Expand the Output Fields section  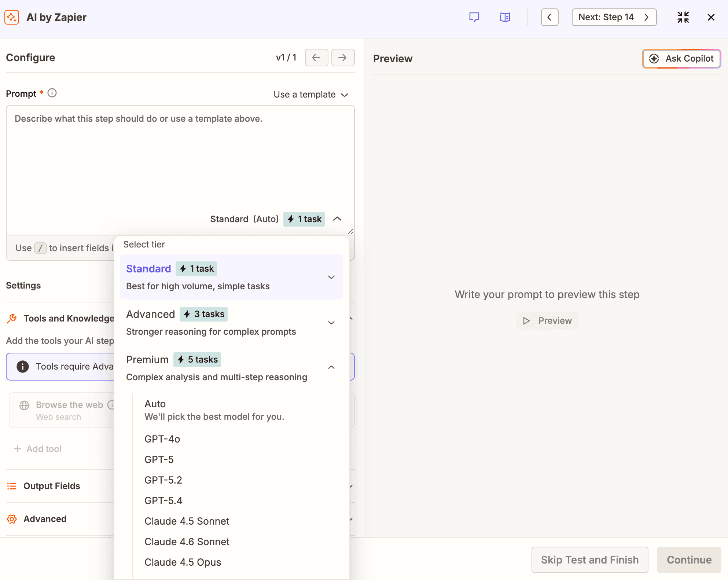coord(52,486)
